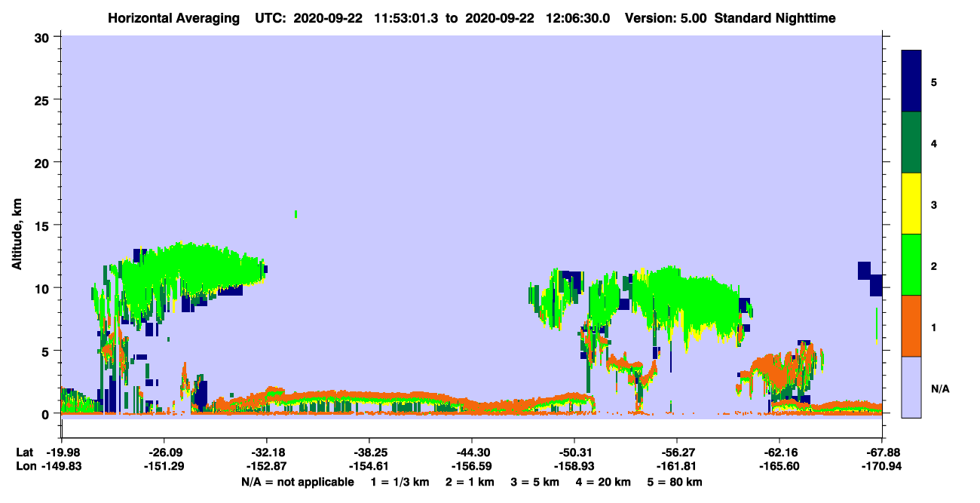Click longitude value -161.81
The height and width of the screenshot is (503, 980).
677,467
